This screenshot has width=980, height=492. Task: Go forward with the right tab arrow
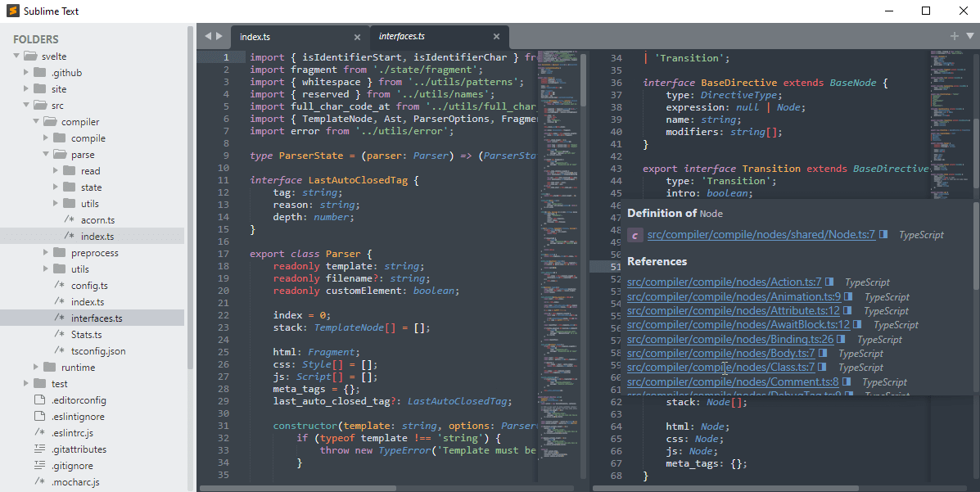(x=219, y=36)
